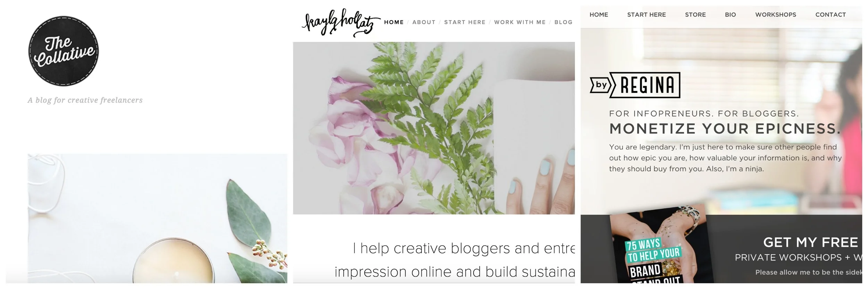Click 'A blog for creative freelancers' tagline

pyautogui.click(x=85, y=100)
